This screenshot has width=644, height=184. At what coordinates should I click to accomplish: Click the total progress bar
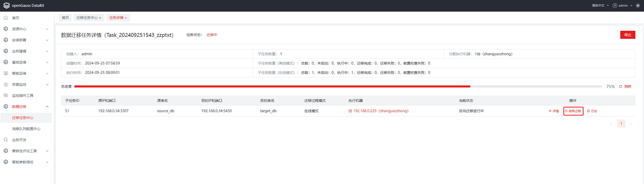(338, 86)
